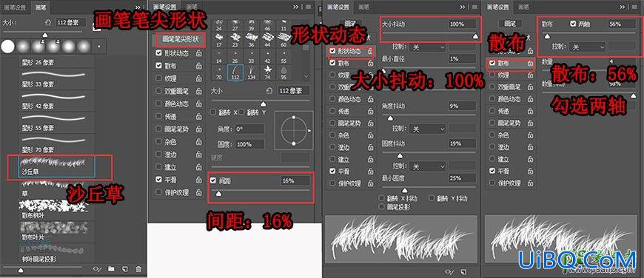Collapse the brush list panel with double arrows
Viewport: 644px width, 278px height.
(x=138, y=7)
